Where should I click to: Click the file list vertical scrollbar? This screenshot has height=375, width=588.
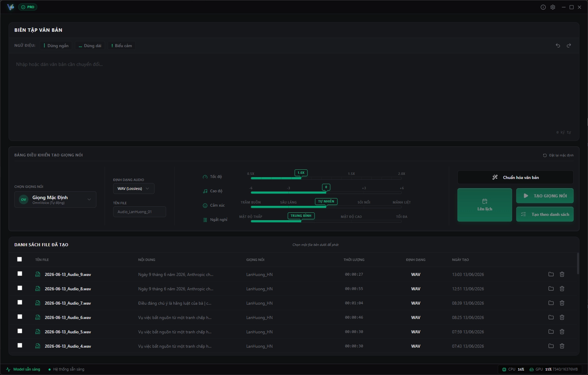(578, 263)
